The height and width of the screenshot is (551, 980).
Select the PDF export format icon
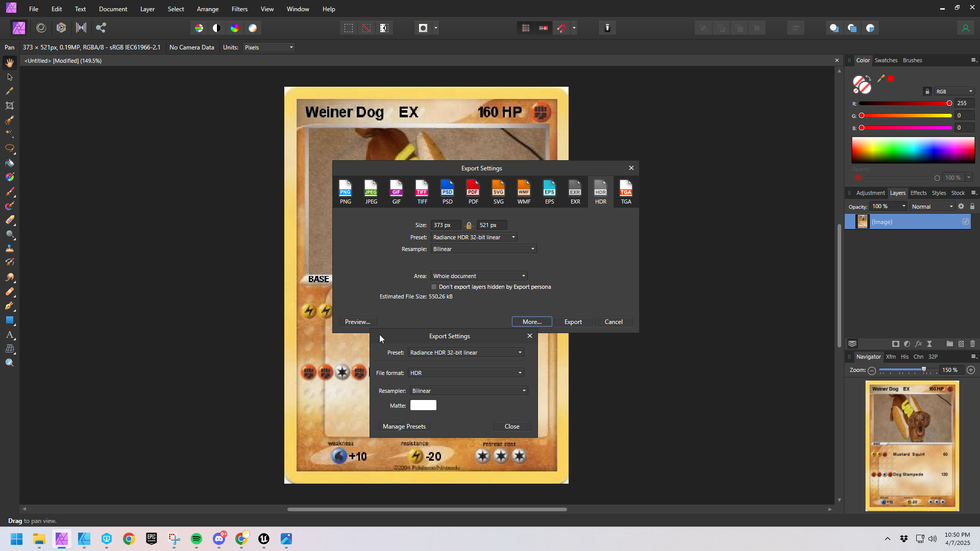473,192
